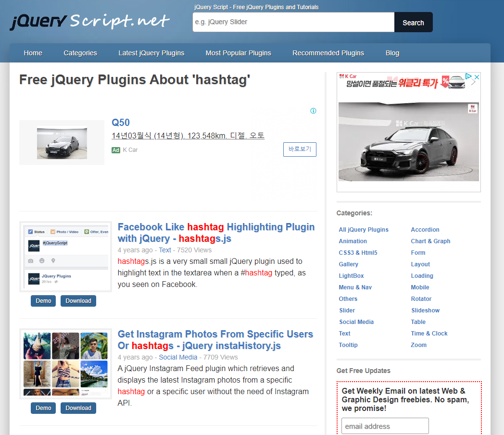Click hashtags.js plugin preview thumbnail
Viewport: 504px width, 435px height.
tap(65, 257)
